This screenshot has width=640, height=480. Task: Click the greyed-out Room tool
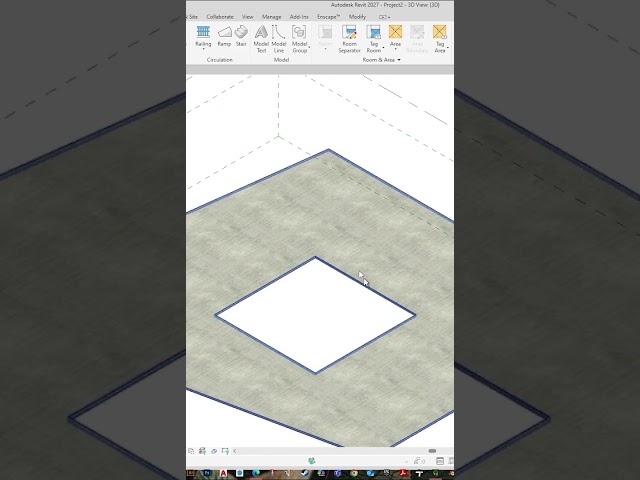pos(325,38)
